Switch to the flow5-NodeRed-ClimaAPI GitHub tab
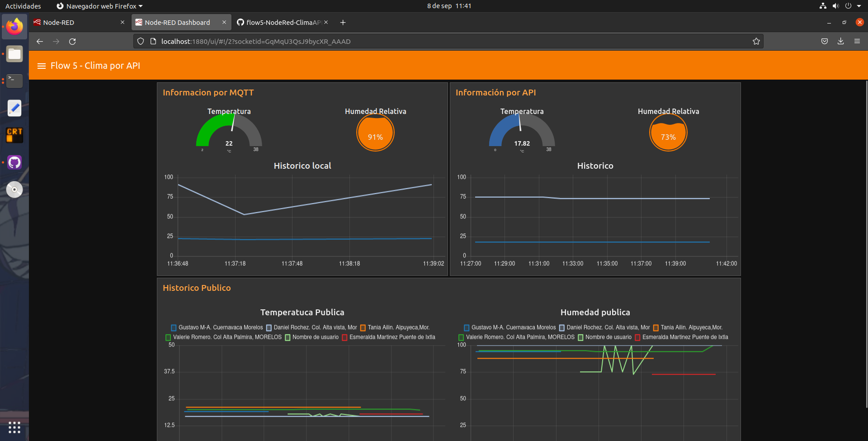The height and width of the screenshot is (441, 868). 280,22
